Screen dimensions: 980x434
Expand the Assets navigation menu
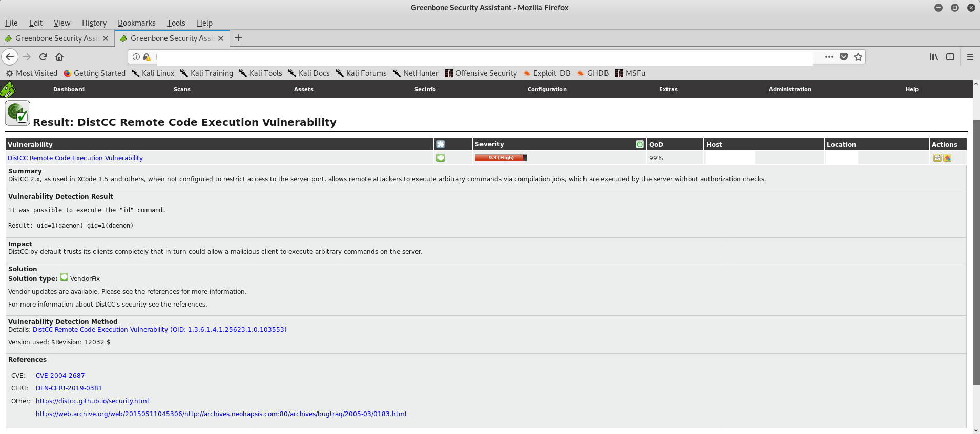(x=304, y=89)
